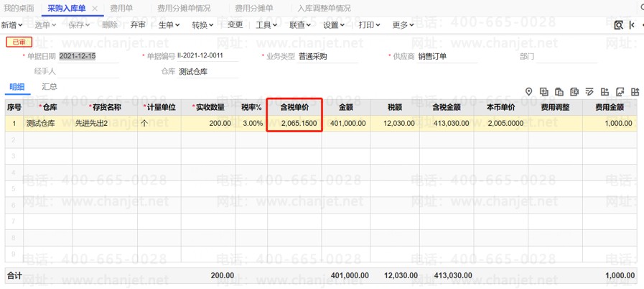Viewport: 644px width, 289px height.
Task: Click the 供应商 field 销售订单
Action: [x=448, y=57]
